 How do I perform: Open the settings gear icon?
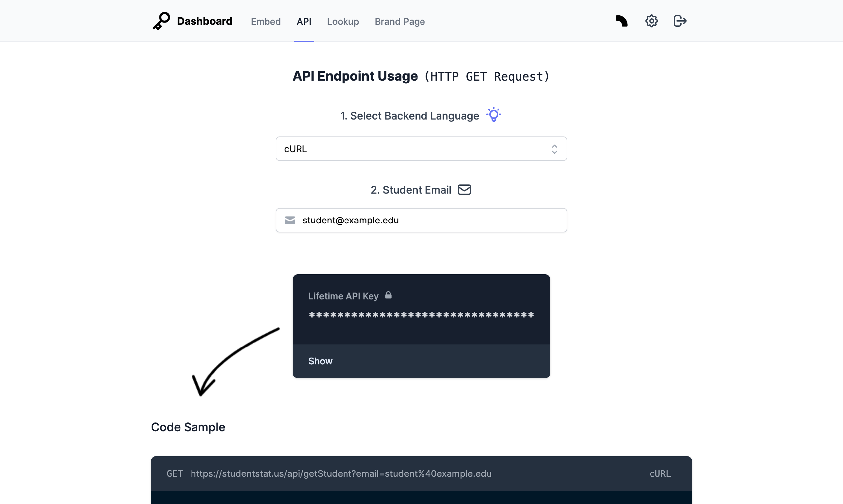pos(651,21)
